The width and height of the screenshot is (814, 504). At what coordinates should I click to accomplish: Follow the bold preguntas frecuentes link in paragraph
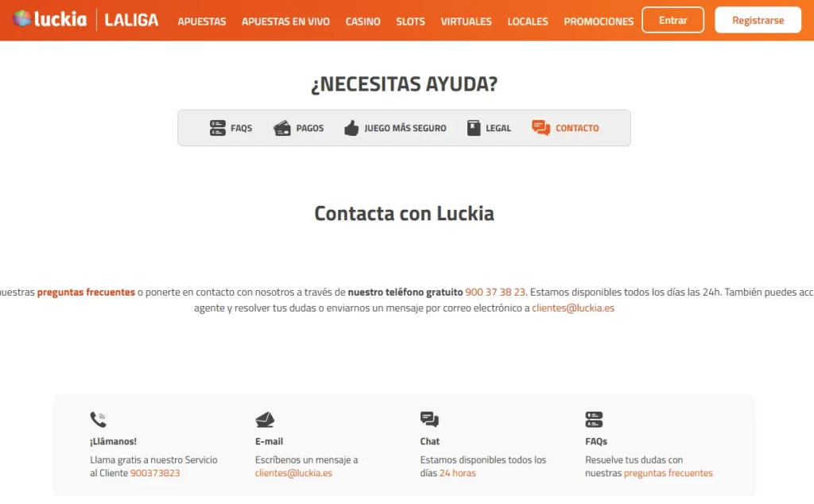point(86,293)
